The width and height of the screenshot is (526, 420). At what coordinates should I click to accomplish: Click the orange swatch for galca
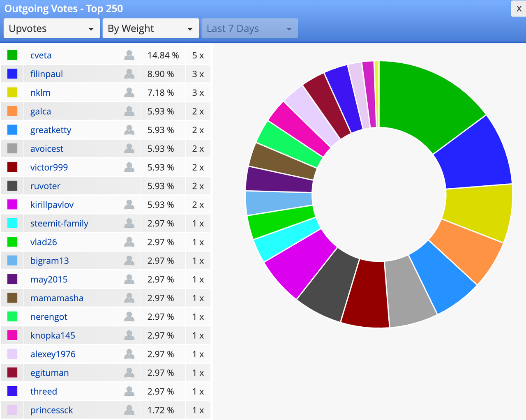click(x=12, y=111)
